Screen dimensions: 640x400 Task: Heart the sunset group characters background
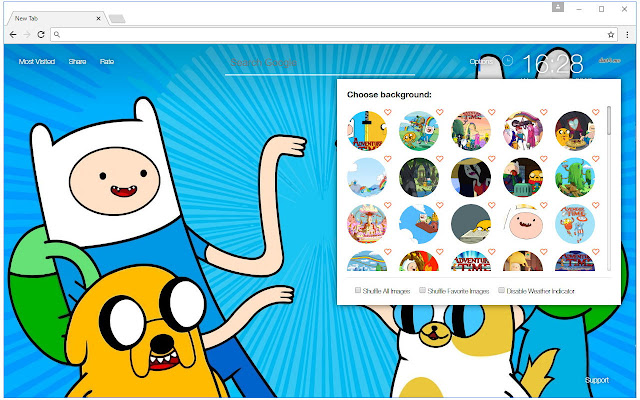tap(492, 112)
